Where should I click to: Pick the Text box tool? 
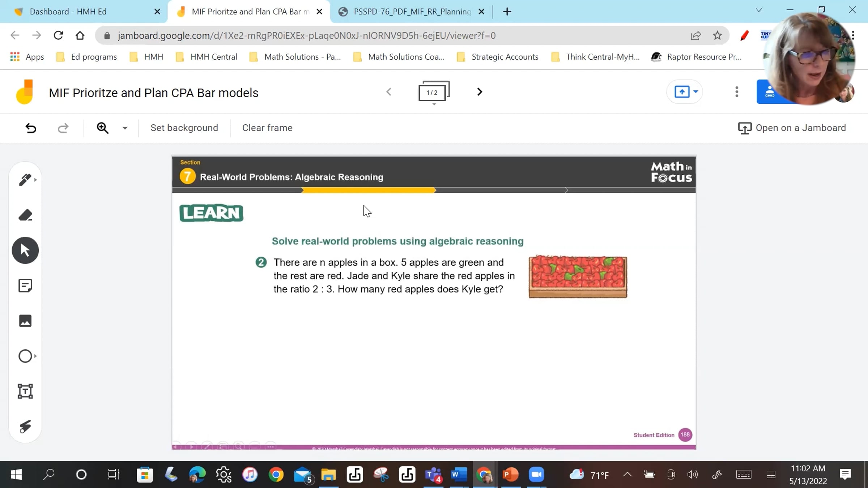pyautogui.click(x=25, y=391)
